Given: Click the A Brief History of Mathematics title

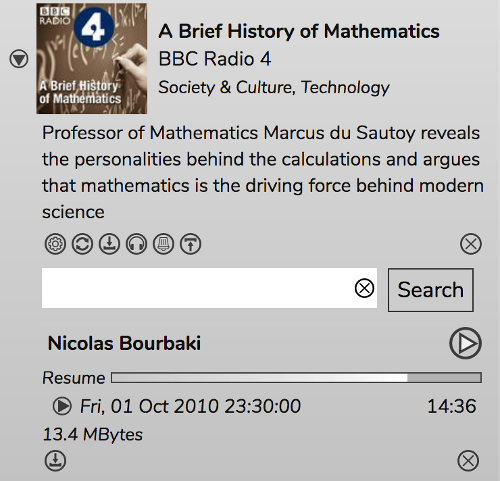Looking at the screenshot, I should tap(299, 31).
